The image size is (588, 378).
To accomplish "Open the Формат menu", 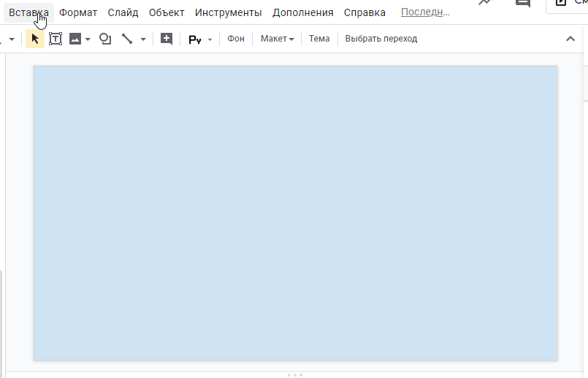I will pyautogui.click(x=78, y=12).
